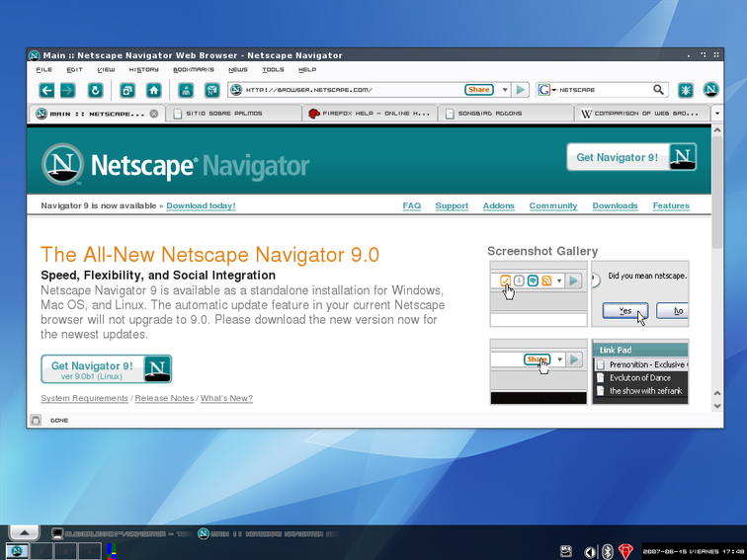Image resolution: width=747 pixels, height=560 pixels.
Task: Open the Did you mean netscape thumbnail
Action: [x=640, y=293]
